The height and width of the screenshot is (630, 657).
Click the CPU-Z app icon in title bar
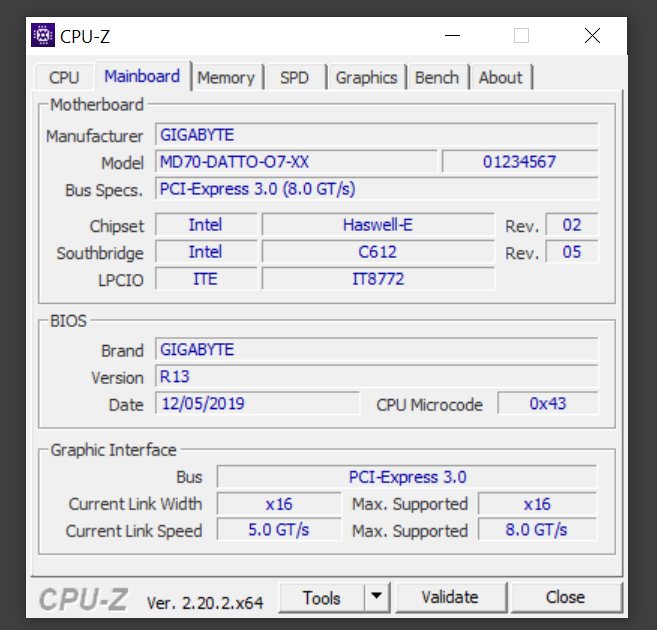(x=43, y=35)
